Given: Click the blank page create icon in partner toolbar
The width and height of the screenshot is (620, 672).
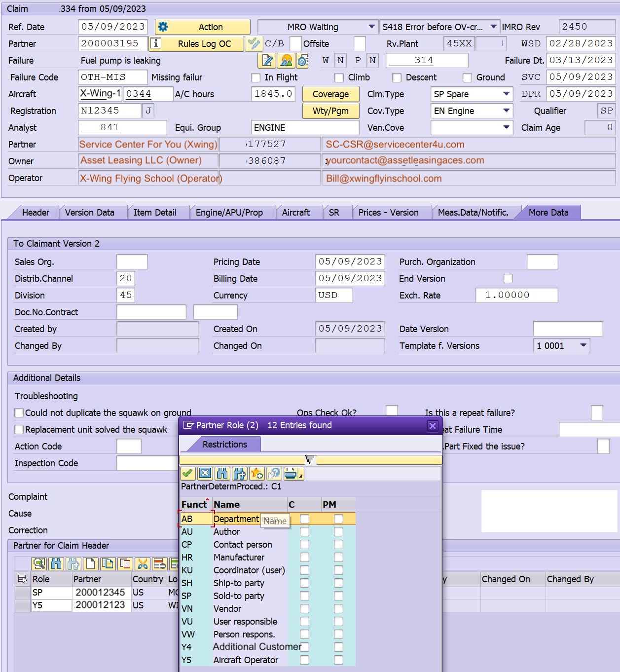Looking at the screenshot, I should (90, 563).
